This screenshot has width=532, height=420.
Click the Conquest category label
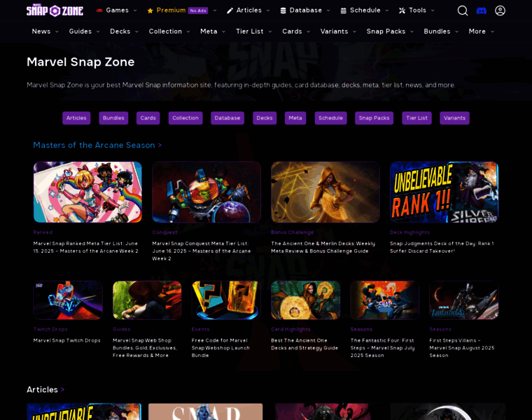click(164, 232)
